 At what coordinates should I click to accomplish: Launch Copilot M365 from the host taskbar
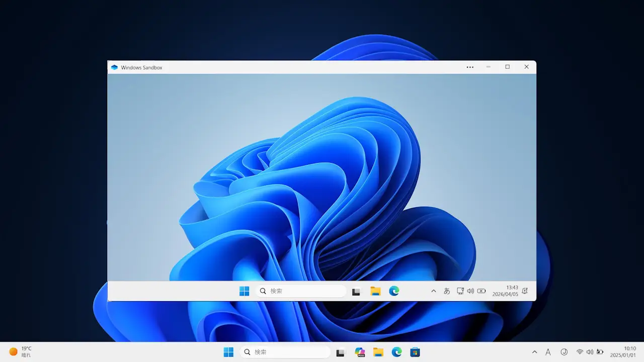pyautogui.click(x=360, y=352)
